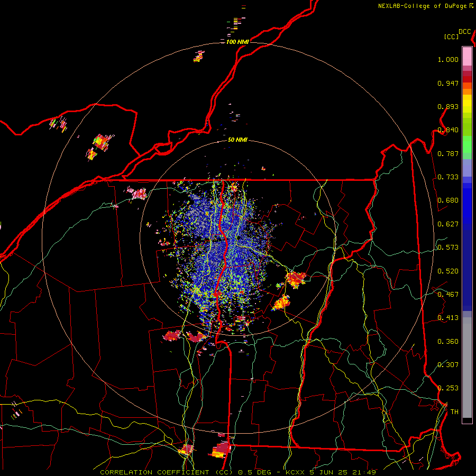Click the 0.467 scale value
Screen dimensions: 476x476
click(448, 295)
